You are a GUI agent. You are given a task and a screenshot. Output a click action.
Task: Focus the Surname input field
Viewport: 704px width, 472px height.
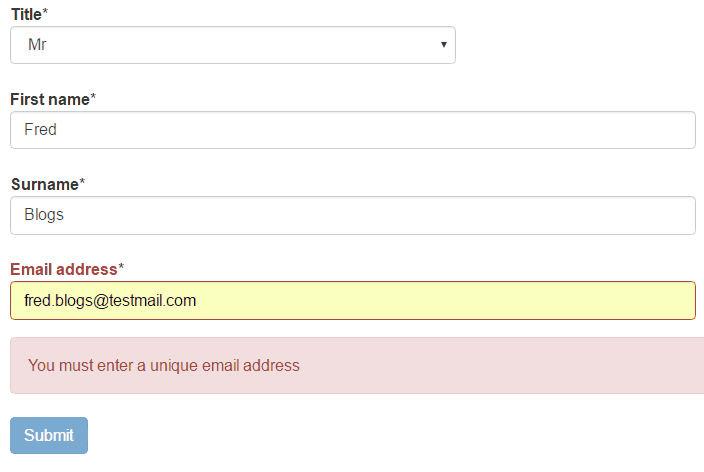coord(352,215)
